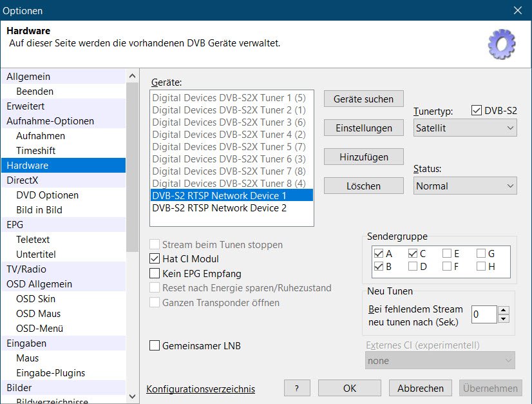The height and width of the screenshot is (404, 532).
Task: Open the OSD Skin settings page
Action: click(36, 299)
